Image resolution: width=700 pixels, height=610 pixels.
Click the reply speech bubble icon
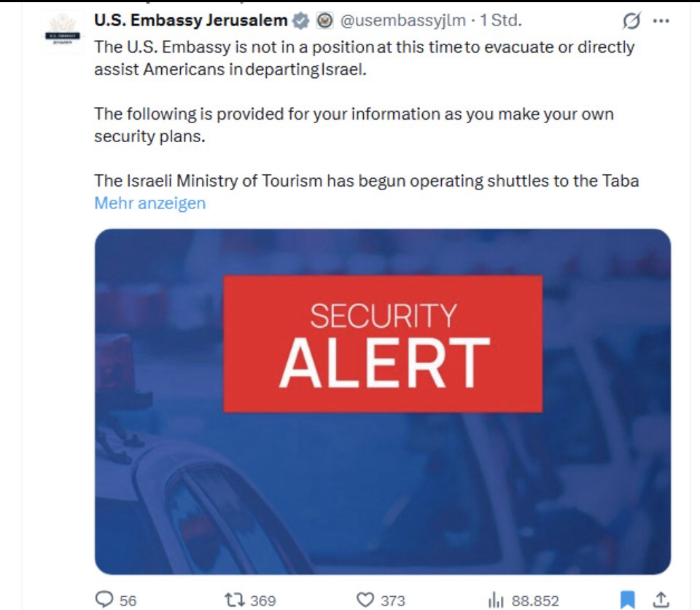click(105, 599)
